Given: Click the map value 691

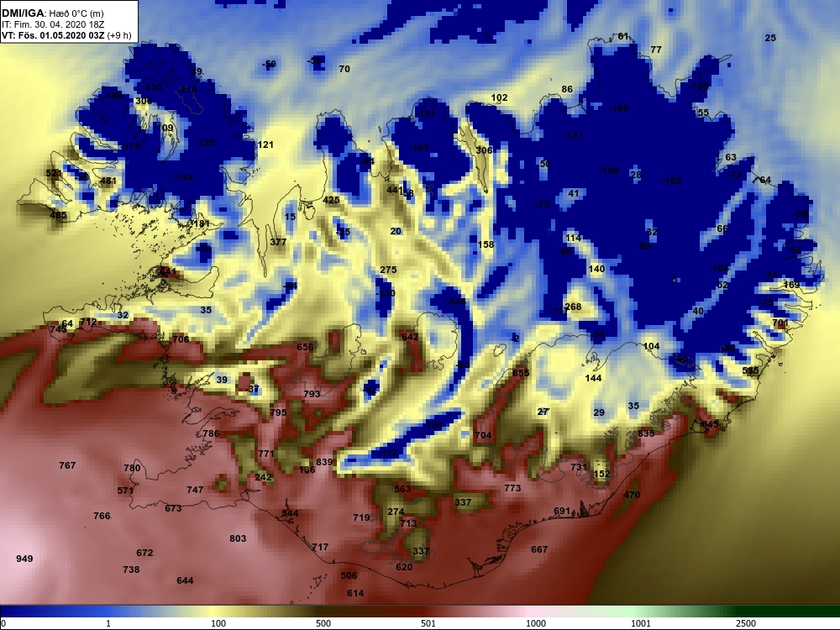Looking at the screenshot, I should click(562, 511).
